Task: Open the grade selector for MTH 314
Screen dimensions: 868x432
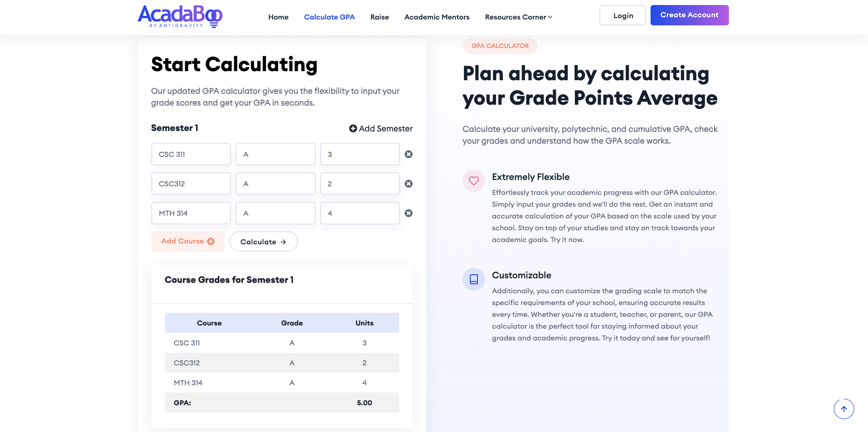Action: coord(275,213)
